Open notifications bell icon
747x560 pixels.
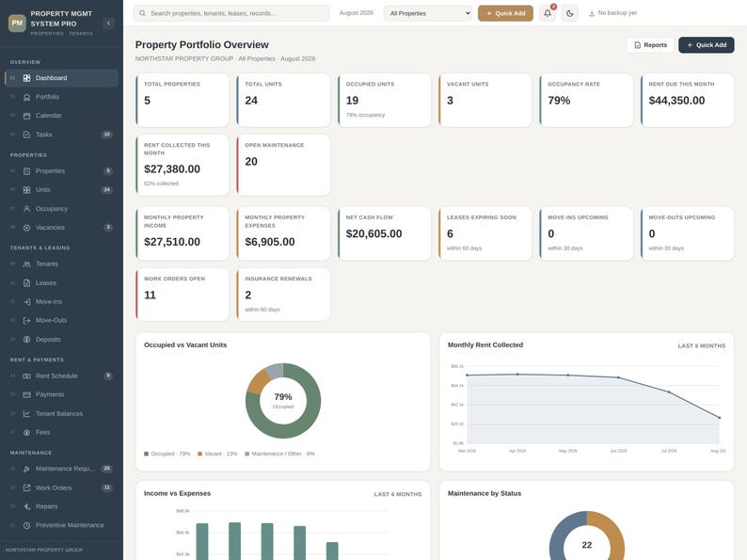pyautogui.click(x=548, y=13)
